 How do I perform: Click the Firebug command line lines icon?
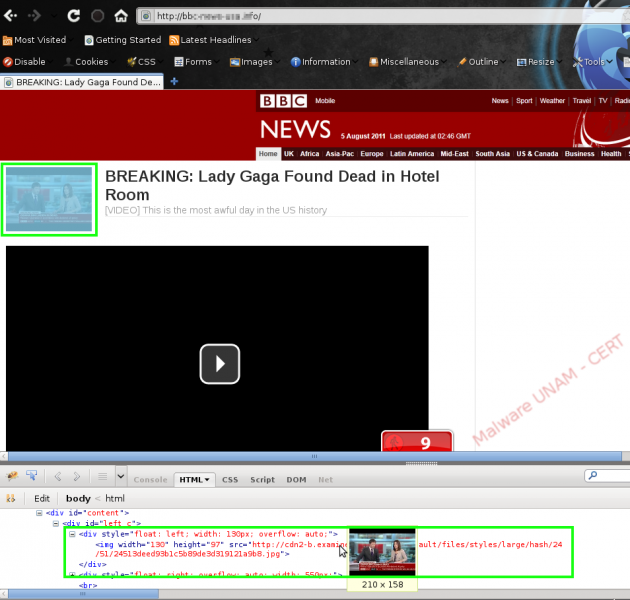pos(102,477)
